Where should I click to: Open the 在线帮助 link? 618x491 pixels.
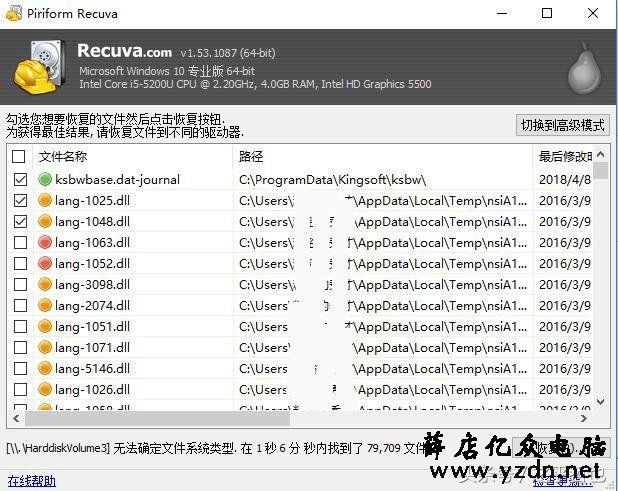(x=32, y=481)
